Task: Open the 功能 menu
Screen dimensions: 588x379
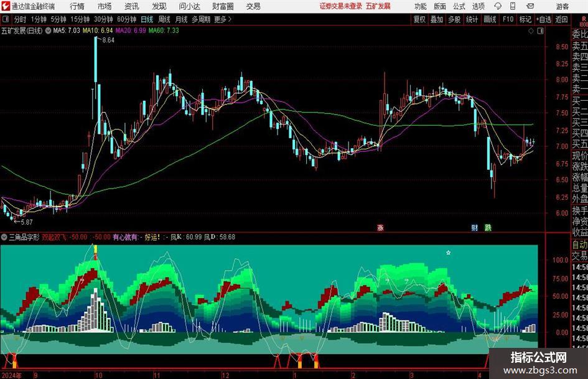Action: [421, 6]
